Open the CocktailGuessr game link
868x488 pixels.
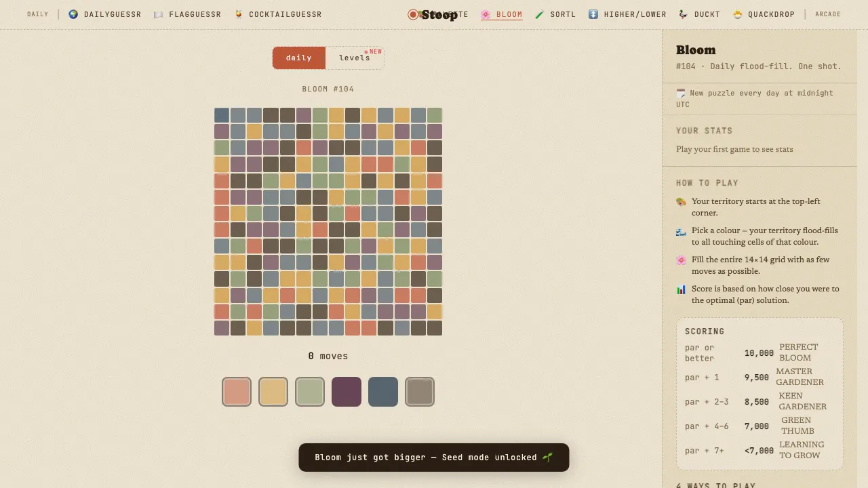[x=278, y=14]
